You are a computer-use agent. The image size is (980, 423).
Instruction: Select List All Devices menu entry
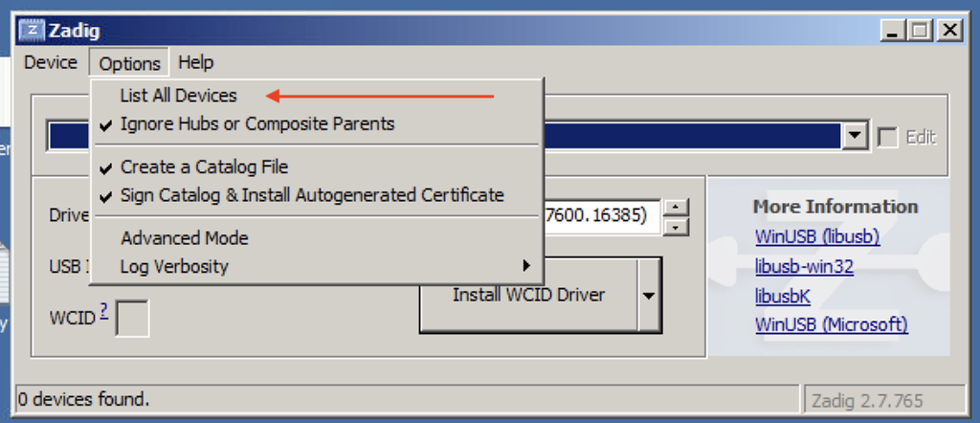(x=178, y=96)
